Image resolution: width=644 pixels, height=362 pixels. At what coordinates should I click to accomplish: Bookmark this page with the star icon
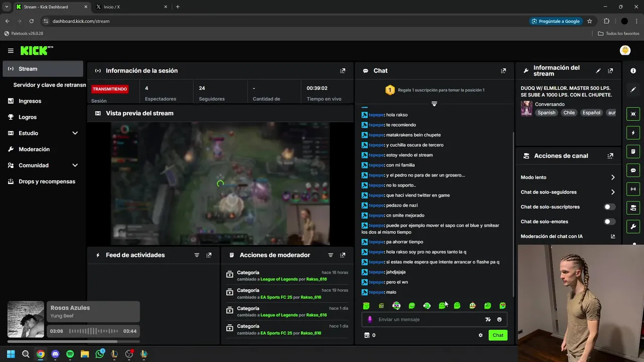590,21
